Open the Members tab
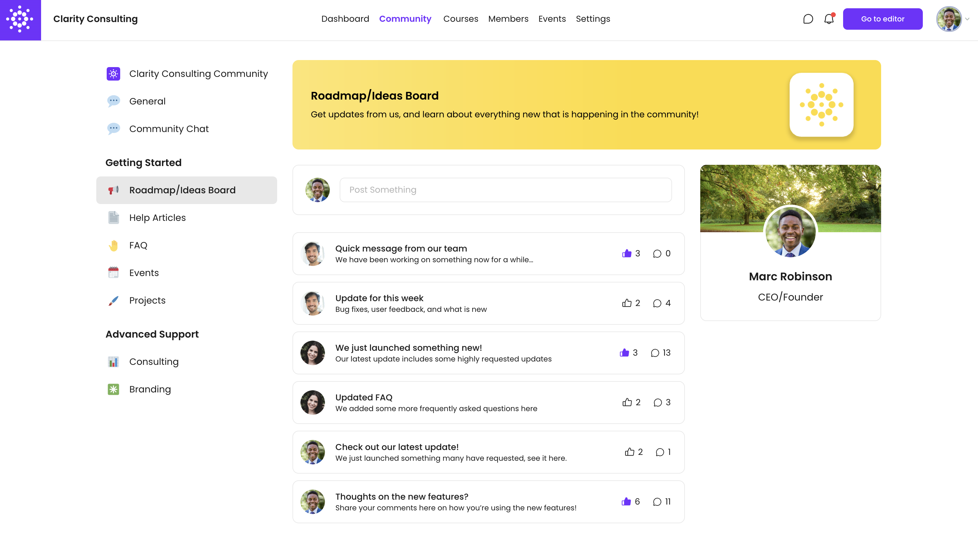Image resolution: width=978 pixels, height=560 pixels. click(508, 19)
